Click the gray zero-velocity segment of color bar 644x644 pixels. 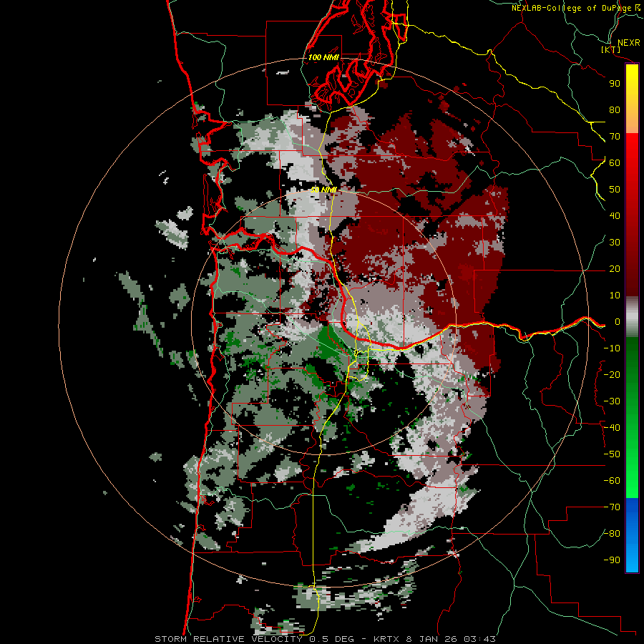click(x=632, y=316)
